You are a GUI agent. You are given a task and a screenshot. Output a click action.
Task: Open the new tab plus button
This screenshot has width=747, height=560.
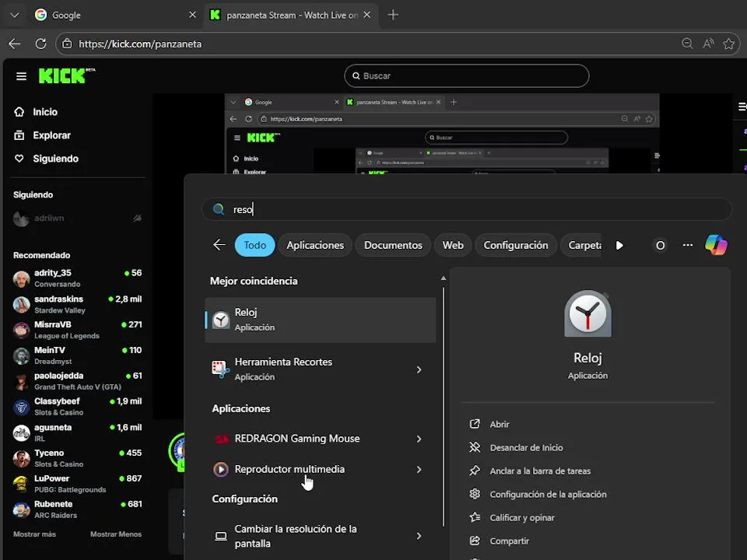click(392, 15)
